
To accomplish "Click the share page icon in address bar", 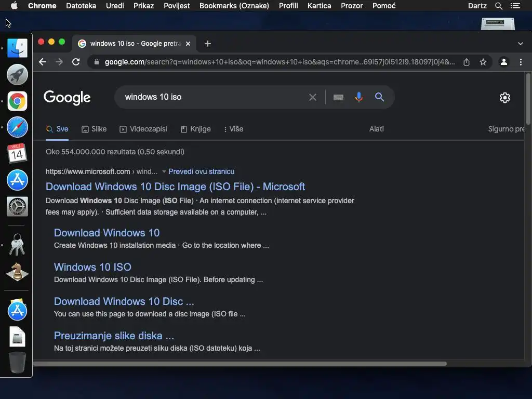I will click(x=467, y=62).
